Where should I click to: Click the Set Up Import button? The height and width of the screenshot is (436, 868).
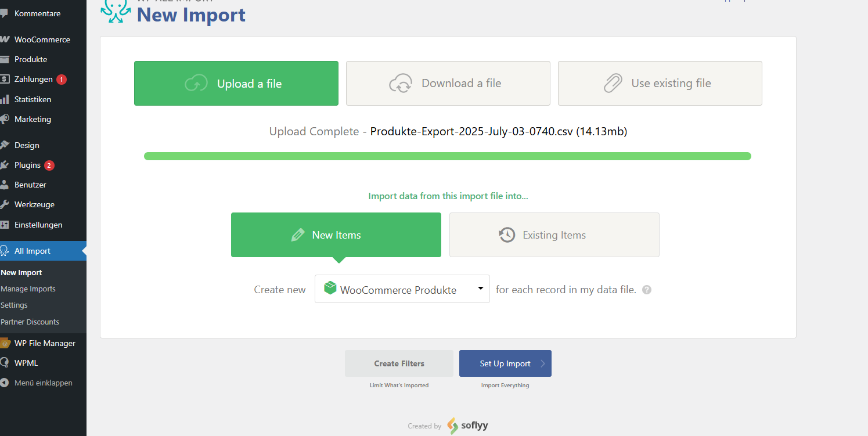click(505, 363)
